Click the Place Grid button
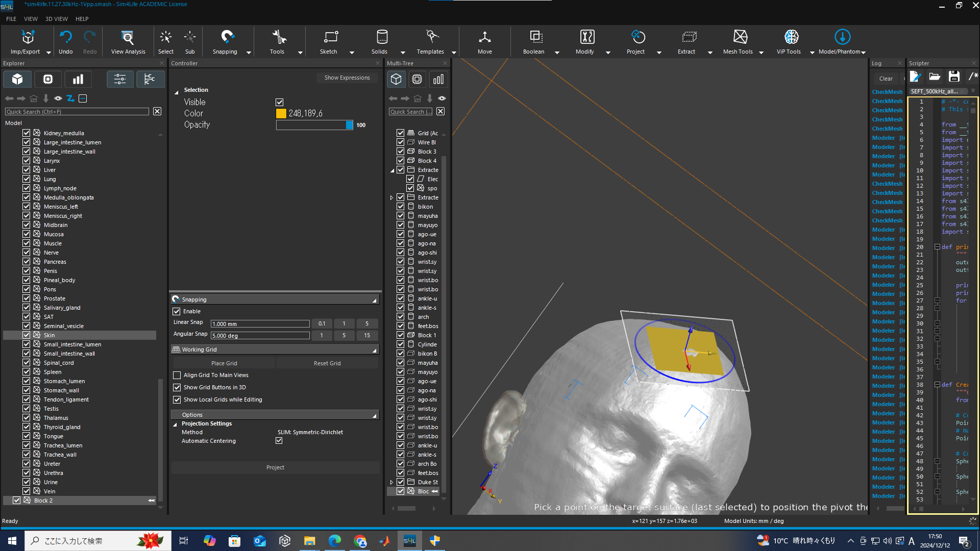 (224, 363)
